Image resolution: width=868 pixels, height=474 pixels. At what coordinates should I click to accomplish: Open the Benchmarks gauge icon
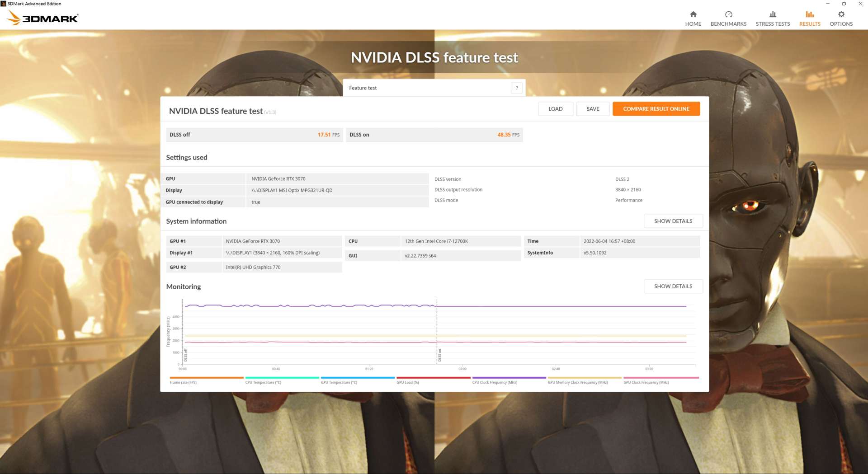click(x=728, y=14)
